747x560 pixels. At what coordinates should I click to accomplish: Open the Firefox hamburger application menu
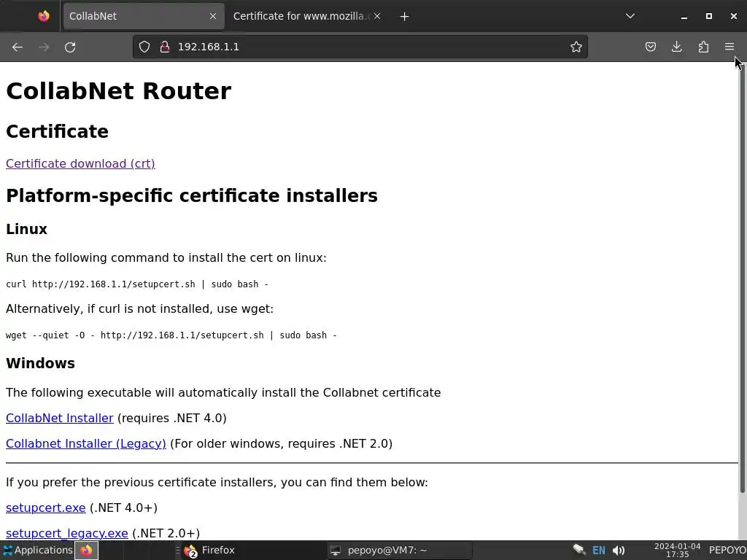click(729, 47)
